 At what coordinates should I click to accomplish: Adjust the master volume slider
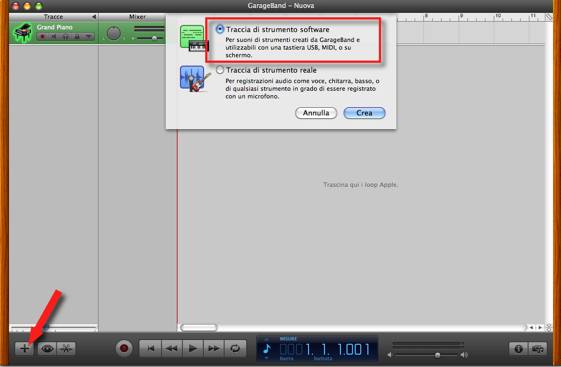click(437, 355)
